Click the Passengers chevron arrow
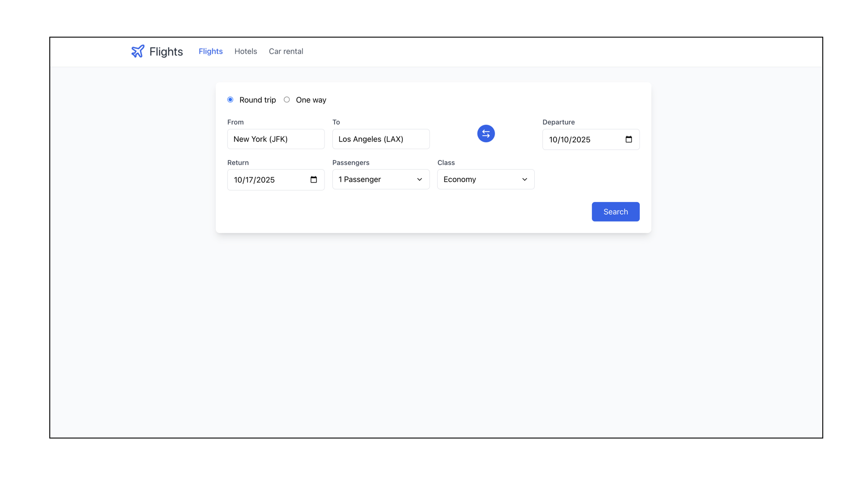Viewport: 868px width, 488px height. [x=419, y=179]
